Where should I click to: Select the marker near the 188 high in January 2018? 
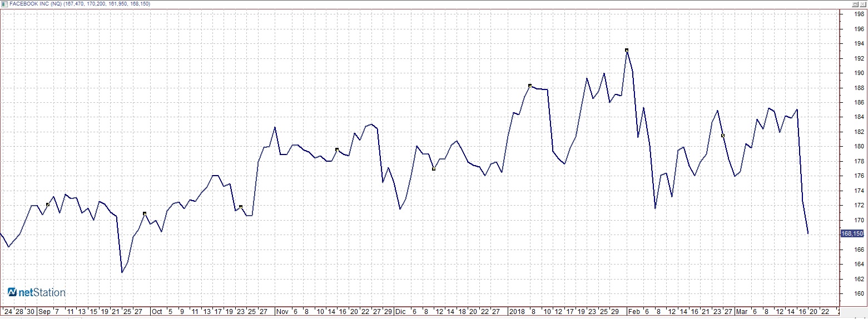click(530, 86)
